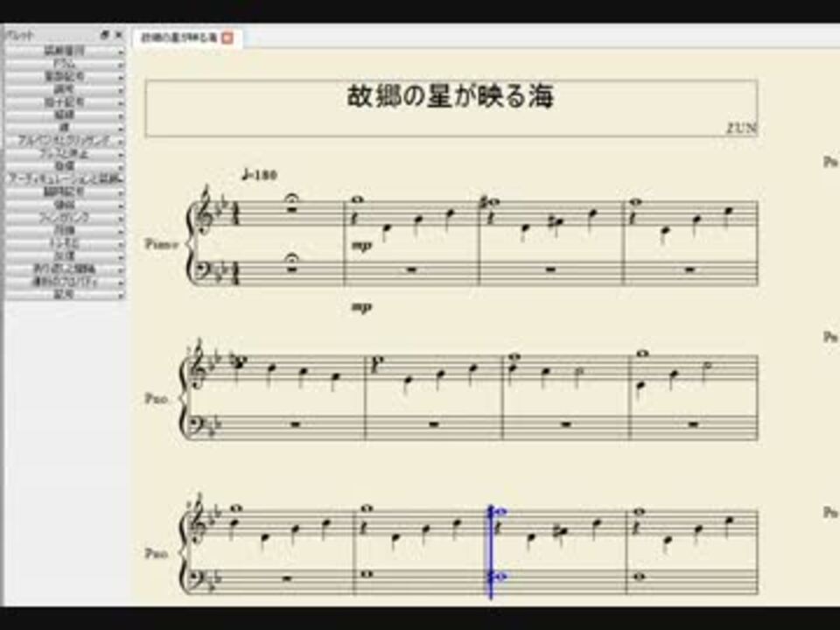Show the 縦線 (barlines) palette
This screenshot has width=840, height=630.
point(65,115)
